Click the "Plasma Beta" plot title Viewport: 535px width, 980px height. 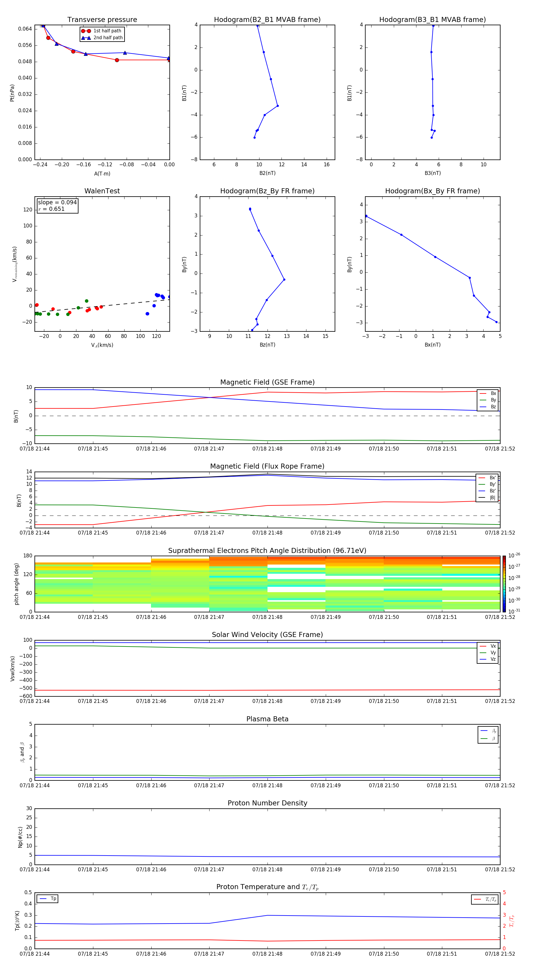click(267, 719)
